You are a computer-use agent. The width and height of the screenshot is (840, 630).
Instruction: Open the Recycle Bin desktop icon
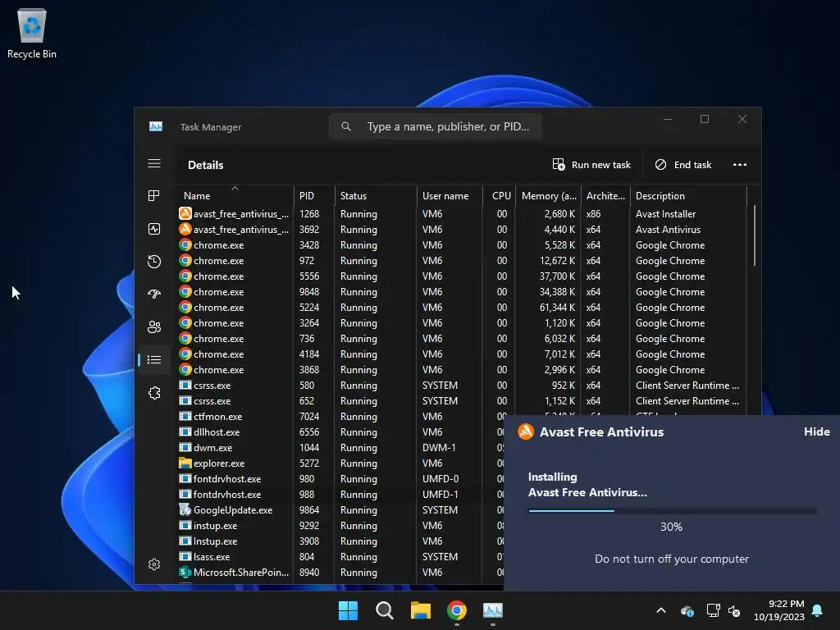pos(32,33)
